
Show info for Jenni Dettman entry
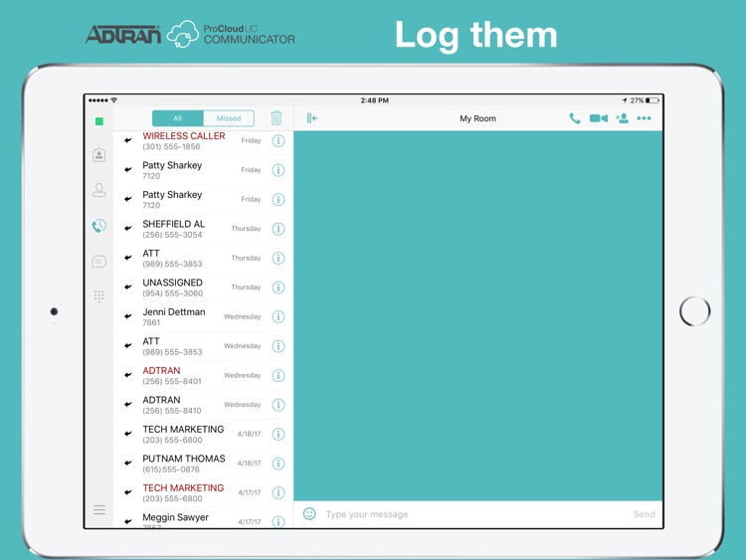(279, 317)
